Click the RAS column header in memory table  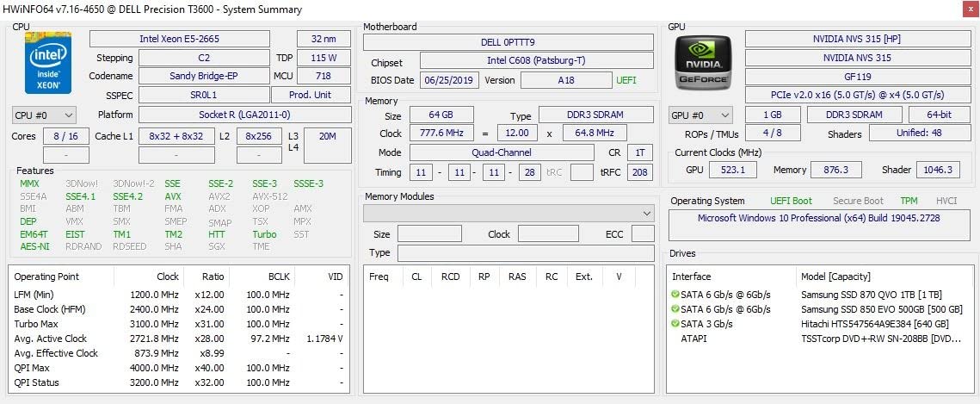517,277
